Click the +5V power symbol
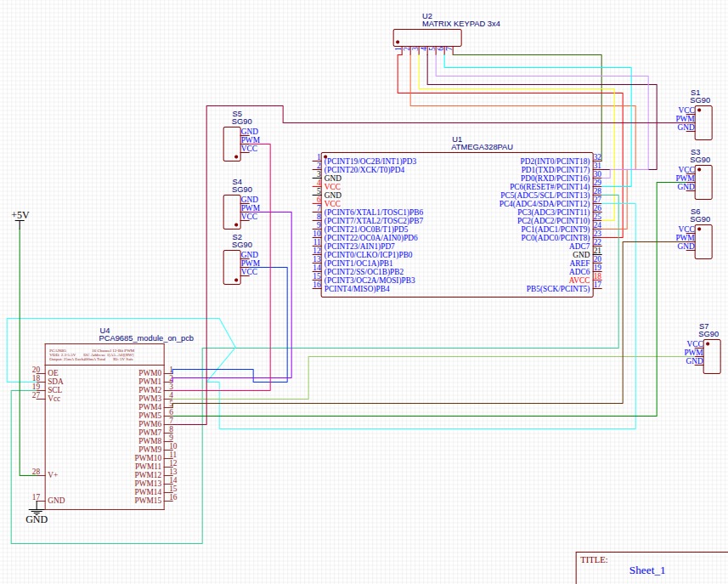This screenshot has height=584, width=728. click(x=20, y=218)
